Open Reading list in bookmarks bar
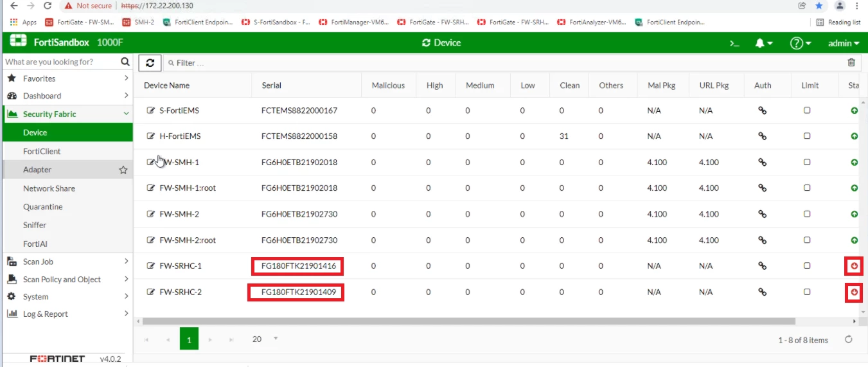This screenshot has width=868, height=367. click(838, 22)
